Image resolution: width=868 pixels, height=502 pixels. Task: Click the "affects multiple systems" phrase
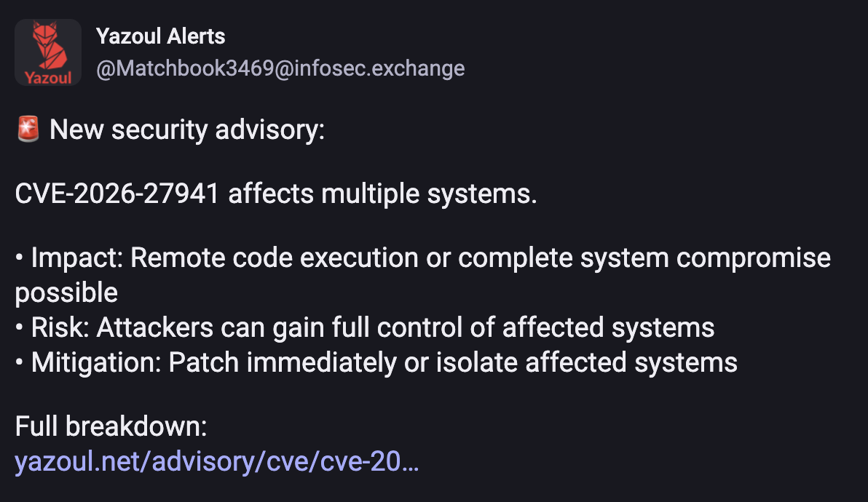click(x=381, y=194)
